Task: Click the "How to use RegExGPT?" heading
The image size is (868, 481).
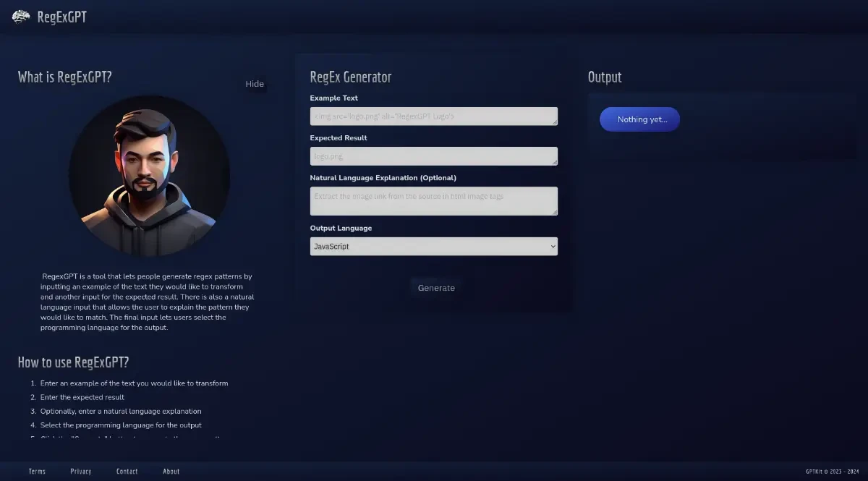Action: [73, 362]
